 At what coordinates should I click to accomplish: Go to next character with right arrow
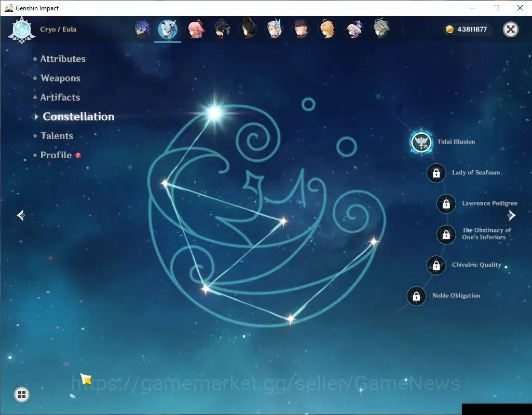511,215
